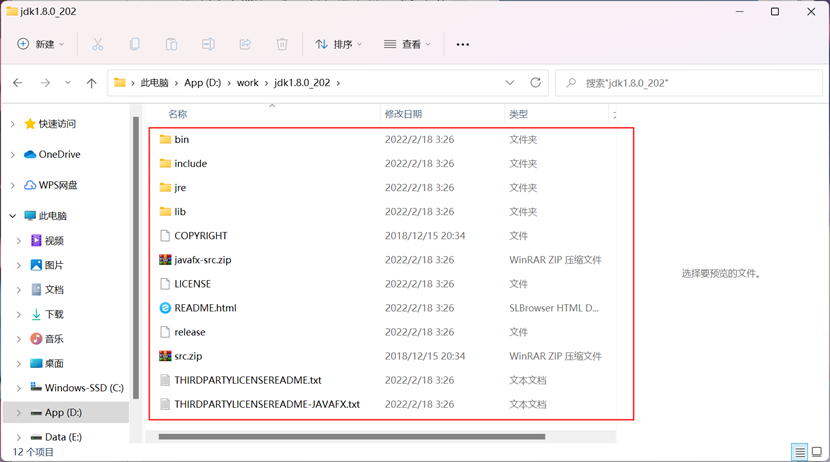Click the javafx-src.zip file name
This screenshot has width=830, height=462.
[x=203, y=260]
